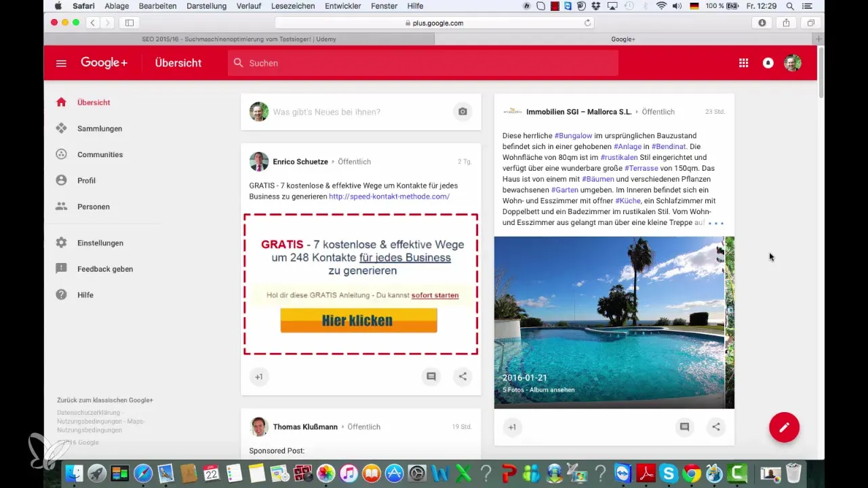
Task: Open the Ablage menu
Action: click(x=117, y=5)
